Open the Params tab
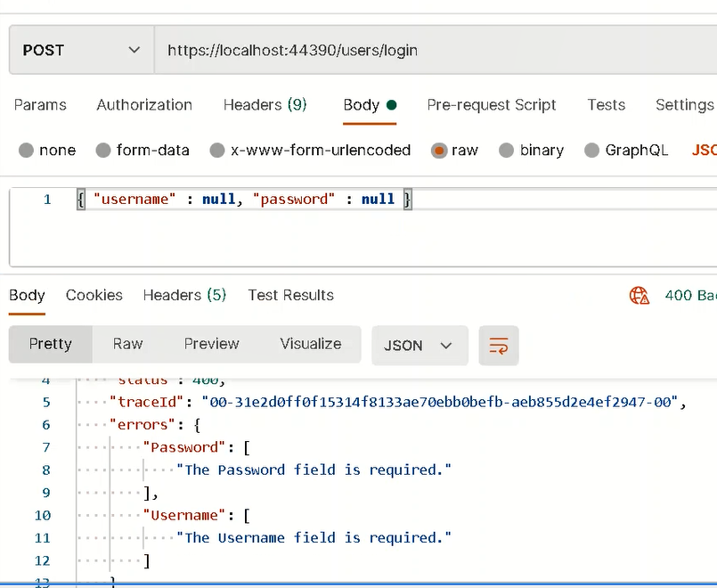This screenshot has height=588, width=717. tap(40, 105)
